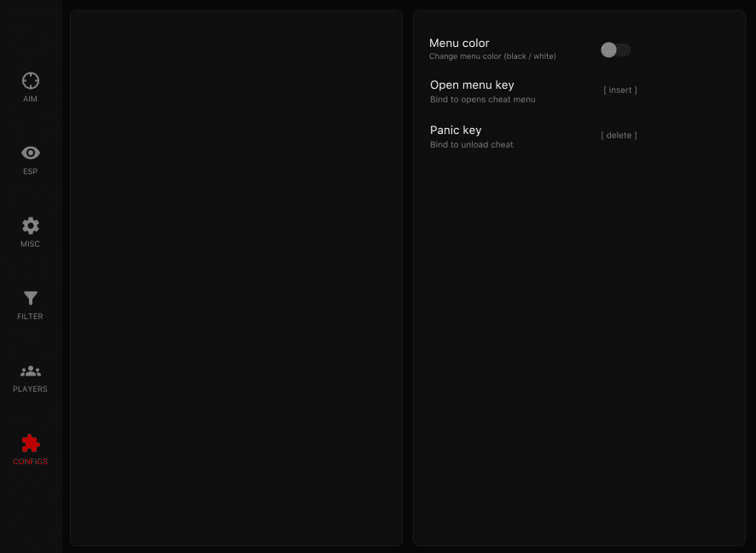Click the 'Menu color' heading

click(x=459, y=43)
